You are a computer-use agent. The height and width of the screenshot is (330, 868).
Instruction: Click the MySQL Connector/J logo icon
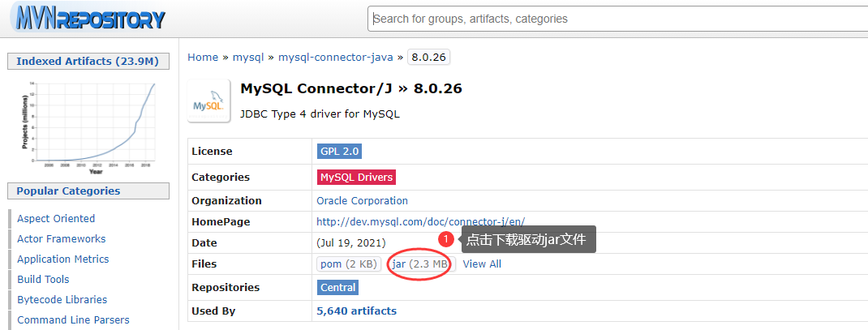(x=208, y=101)
